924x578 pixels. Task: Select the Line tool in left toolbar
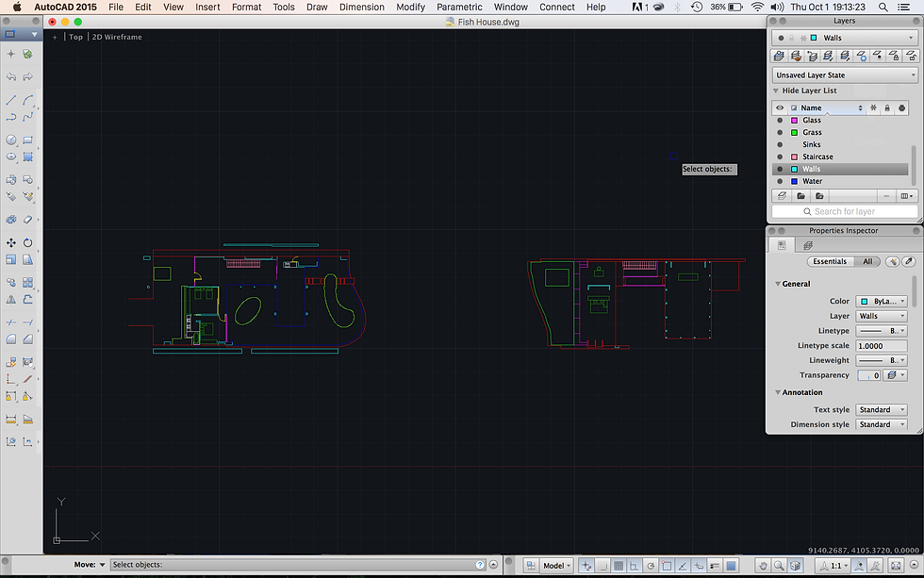point(10,100)
